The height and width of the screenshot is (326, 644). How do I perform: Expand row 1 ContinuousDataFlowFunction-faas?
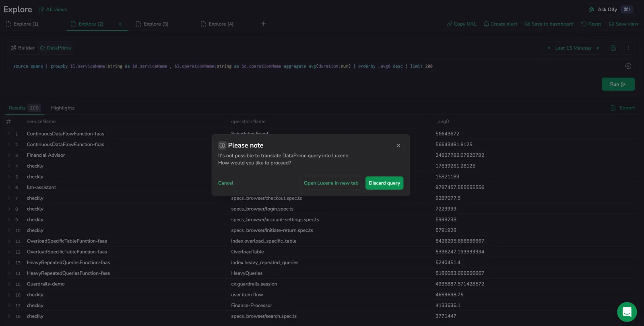(x=9, y=133)
